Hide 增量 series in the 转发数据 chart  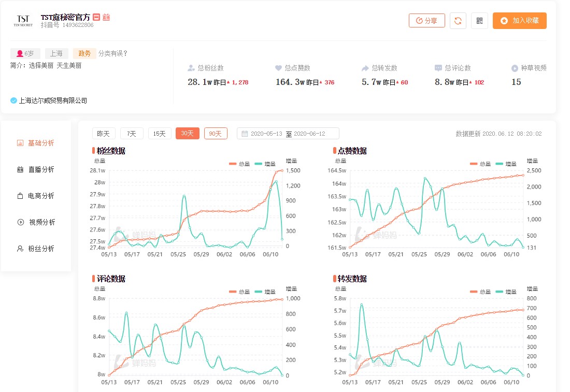point(506,292)
